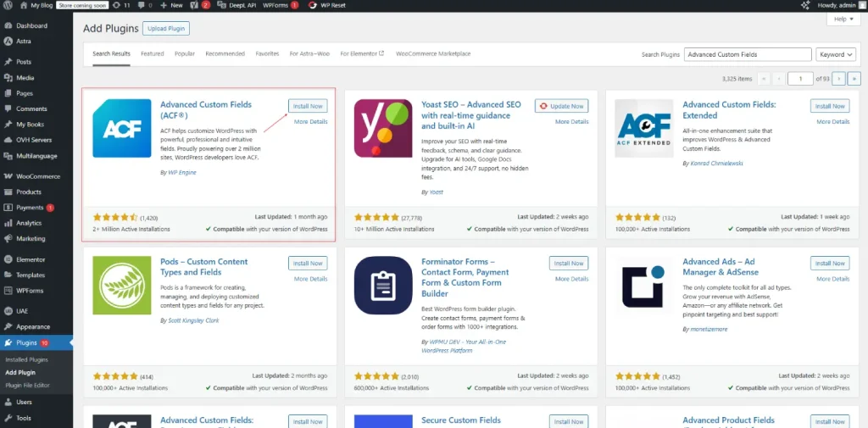Click the Yoast SEO icon in admin bar
Image resolution: width=868 pixels, height=428 pixels.
[x=193, y=5]
